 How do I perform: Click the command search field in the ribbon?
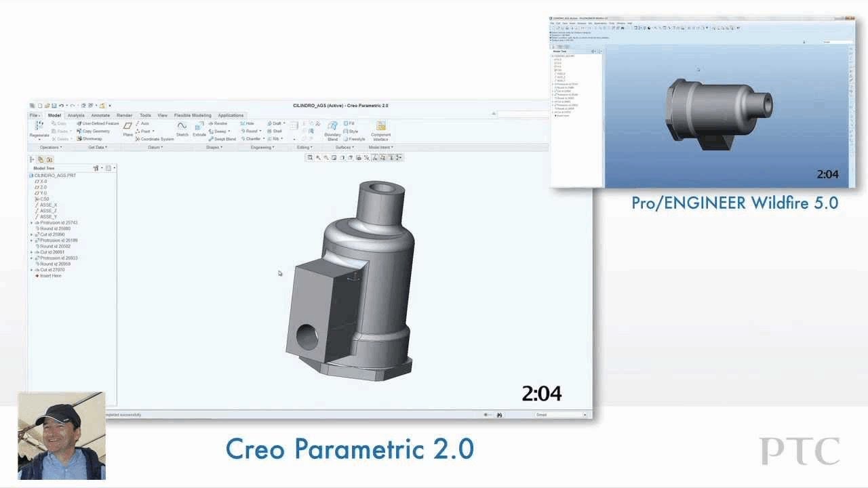coord(523,115)
